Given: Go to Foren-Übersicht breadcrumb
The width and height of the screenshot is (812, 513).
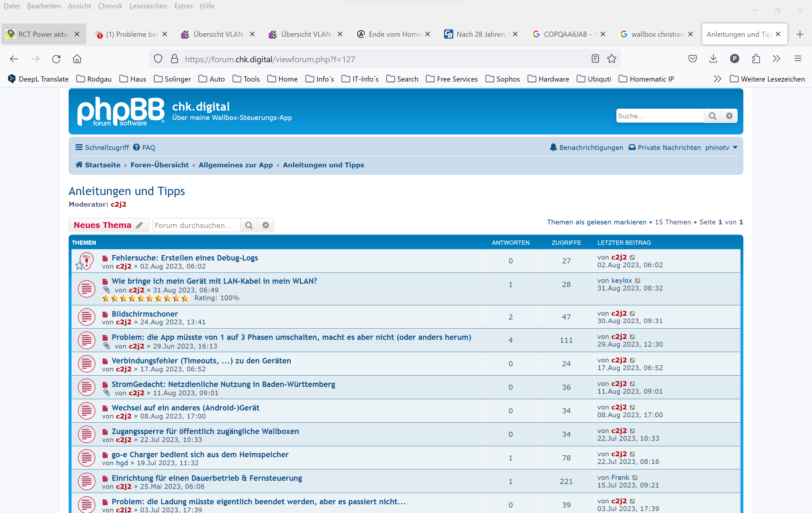Looking at the screenshot, I should [x=159, y=165].
